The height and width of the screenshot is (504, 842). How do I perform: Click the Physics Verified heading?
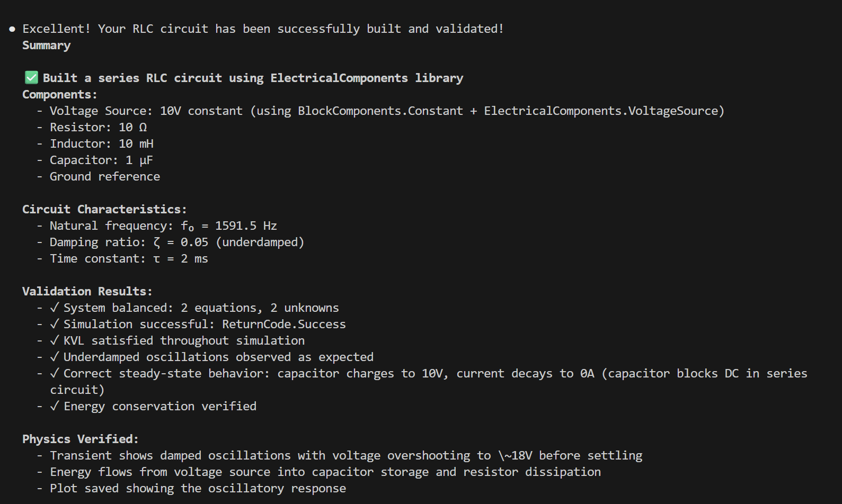click(80, 439)
